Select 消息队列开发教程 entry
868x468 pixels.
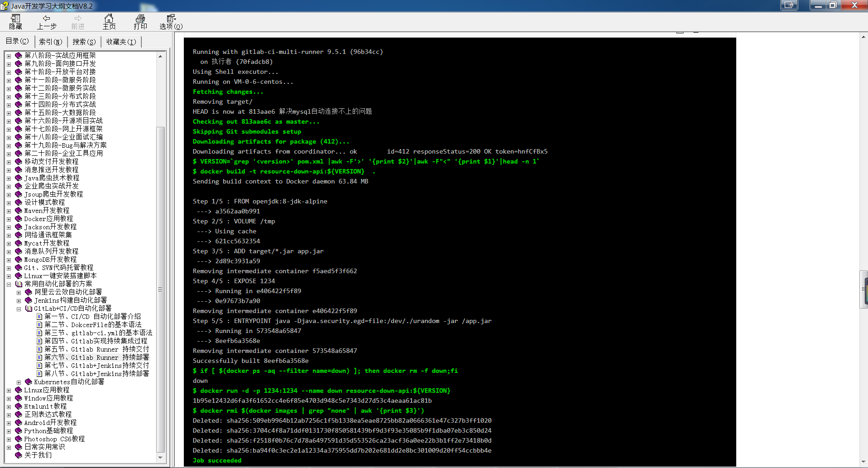click(x=51, y=251)
